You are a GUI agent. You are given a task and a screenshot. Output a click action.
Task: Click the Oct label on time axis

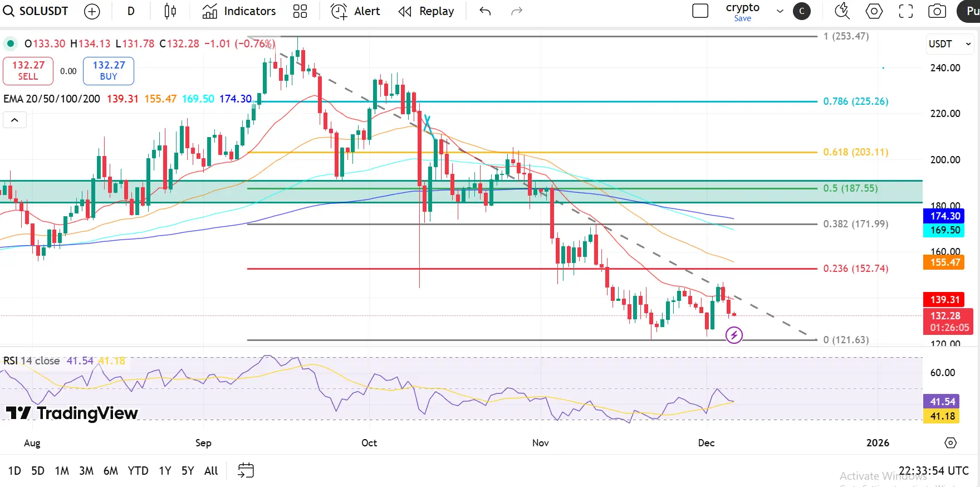pyautogui.click(x=369, y=443)
